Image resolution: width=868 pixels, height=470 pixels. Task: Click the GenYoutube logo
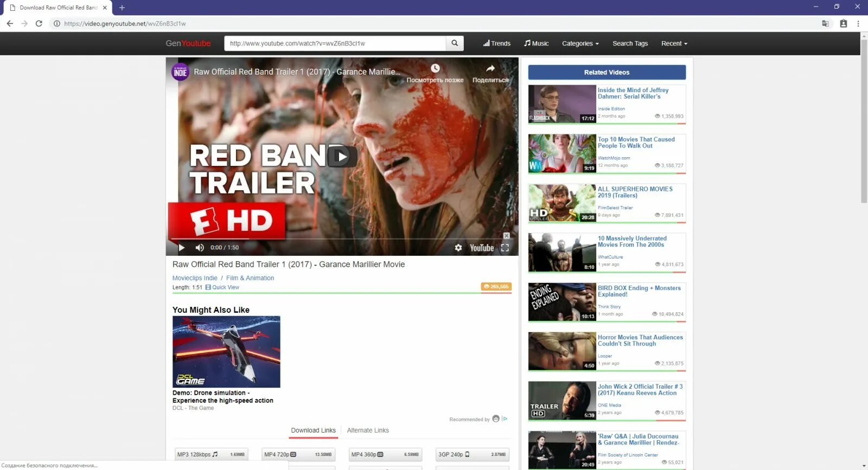coord(188,43)
